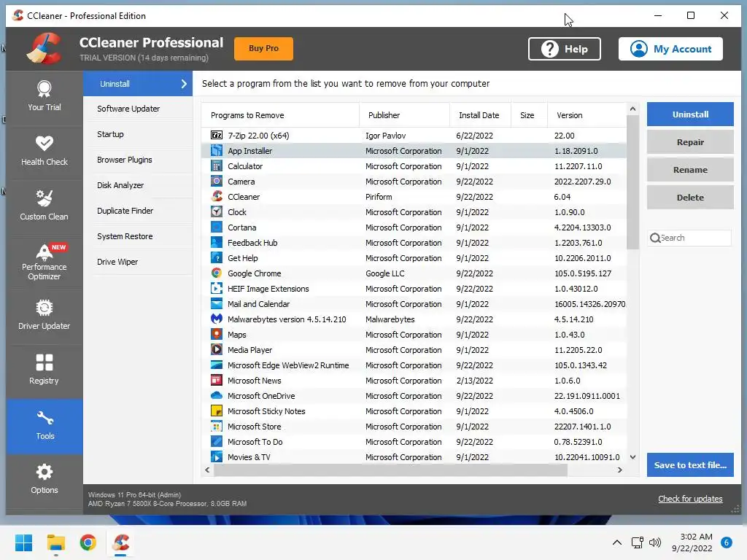Click the Repair button
The image size is (747, 560).
coord(690,142)
